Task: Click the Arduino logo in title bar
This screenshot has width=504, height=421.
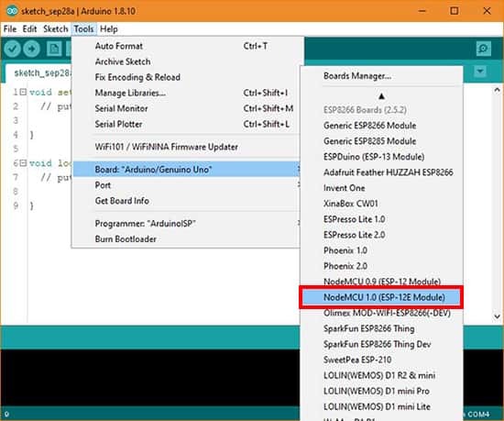Action: (12, 11)
